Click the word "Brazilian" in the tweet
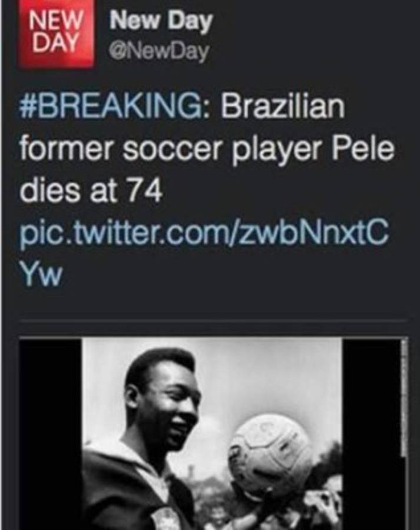Screen dimensions: 420x530 pos(282,108)
